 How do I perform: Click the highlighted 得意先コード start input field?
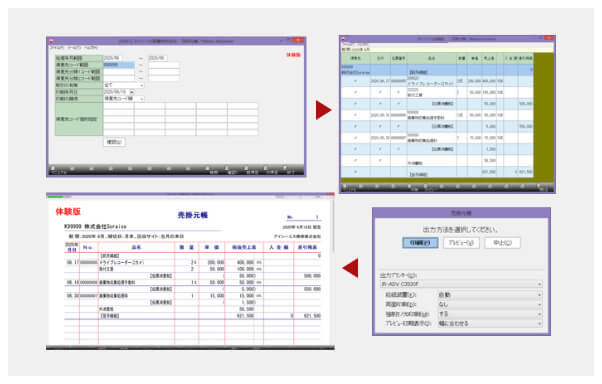(x=119, y=65)
